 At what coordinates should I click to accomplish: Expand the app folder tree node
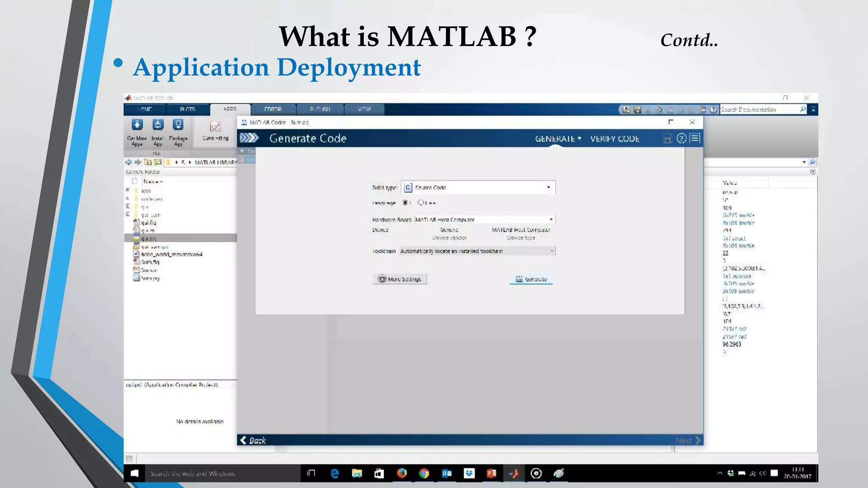[x=128, y=190]
